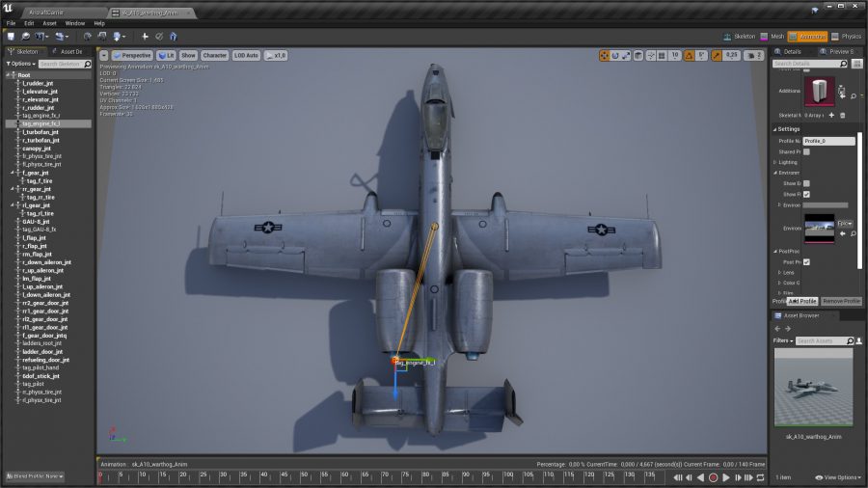868x488 pixels.
Task: Toggle the Shared Profile checkbox
Action: [x=806, y=151]
